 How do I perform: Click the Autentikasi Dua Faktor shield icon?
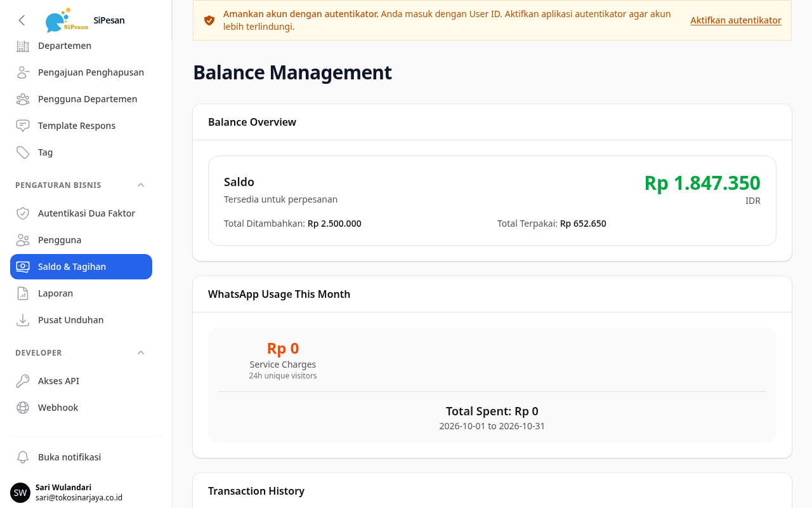[23, 213]
